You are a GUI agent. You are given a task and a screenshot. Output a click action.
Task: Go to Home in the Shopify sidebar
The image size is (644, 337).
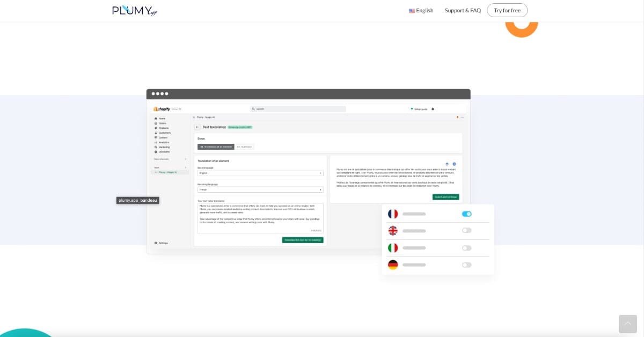point(160,118)
